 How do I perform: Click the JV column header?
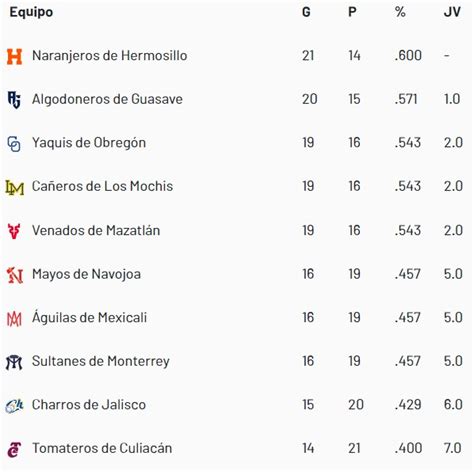(x=452, y=12)
